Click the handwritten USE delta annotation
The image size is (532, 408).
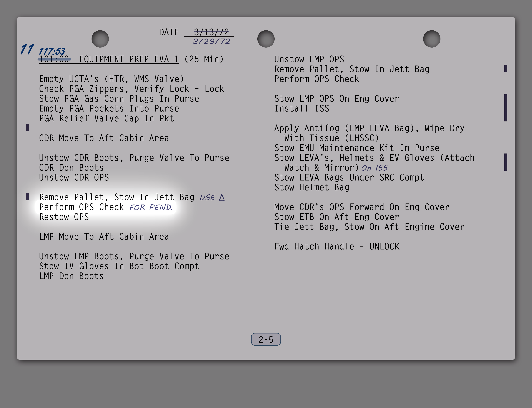point(212,197)
